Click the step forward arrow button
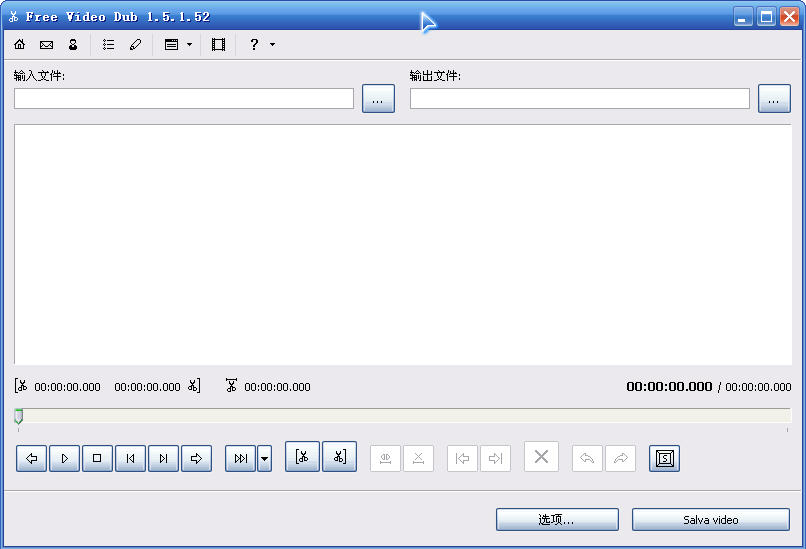 coord(196,458)
